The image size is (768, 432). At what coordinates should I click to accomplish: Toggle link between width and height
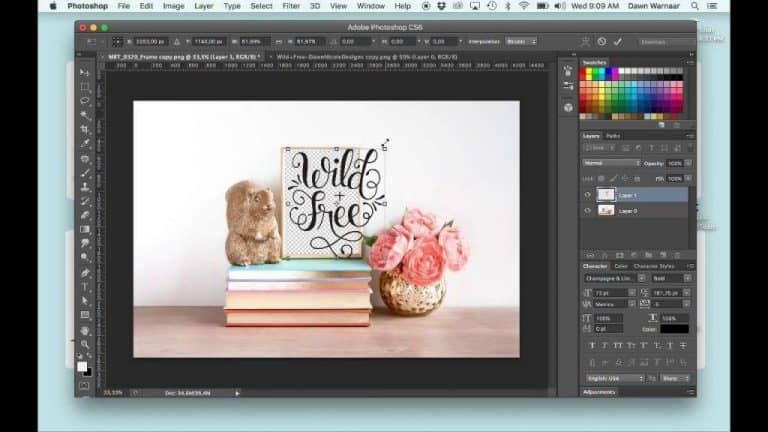click(x=279, y=42)
